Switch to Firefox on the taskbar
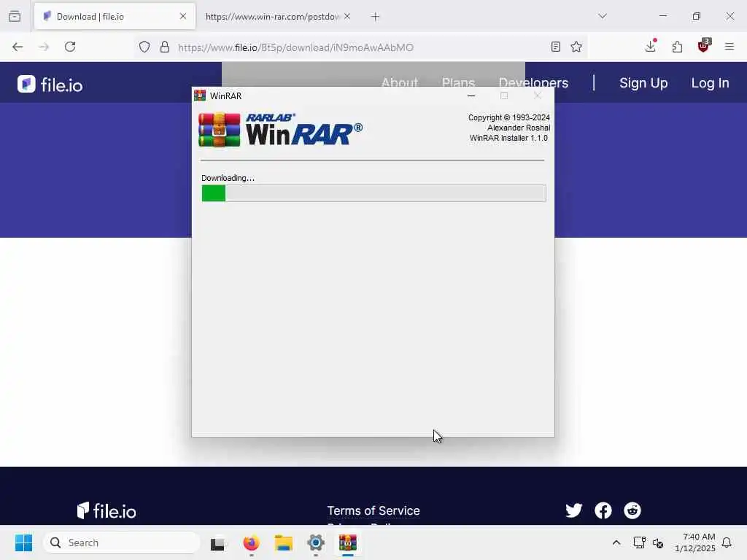Screen dimensions: 747x560 coord(251,542)
